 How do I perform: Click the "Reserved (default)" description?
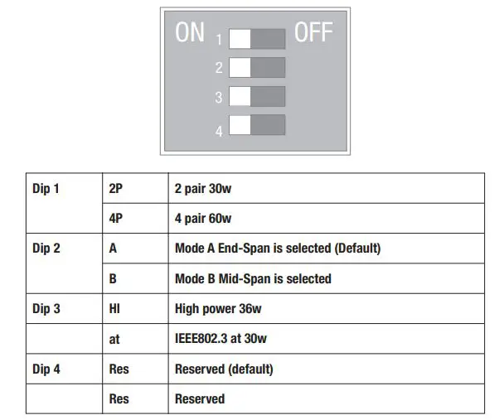tap(224, 369)
